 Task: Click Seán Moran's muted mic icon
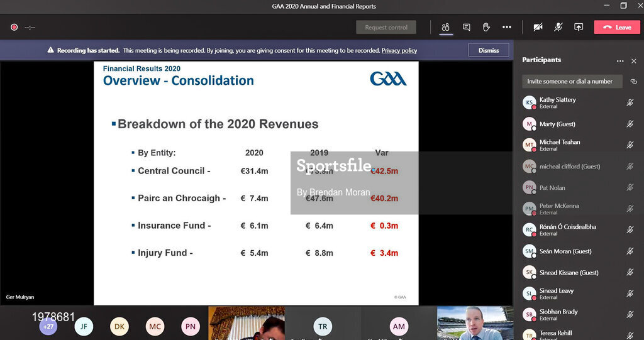[x=630, y=251]
